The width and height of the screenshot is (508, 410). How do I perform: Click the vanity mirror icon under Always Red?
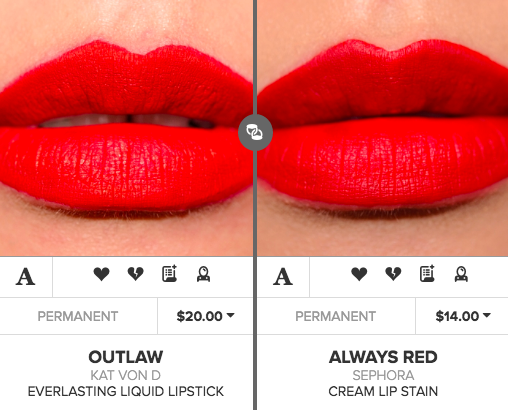click(461, 274)
